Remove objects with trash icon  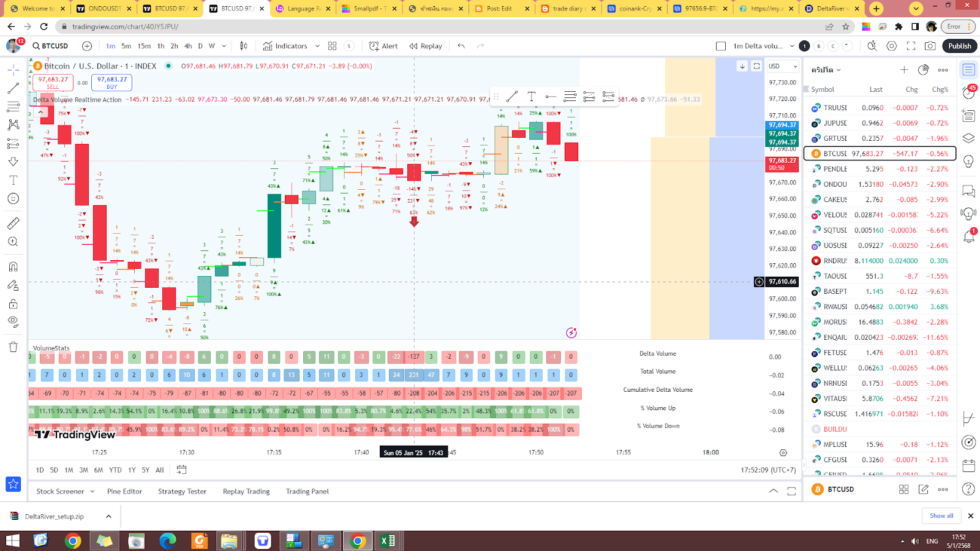click(13, 347)
